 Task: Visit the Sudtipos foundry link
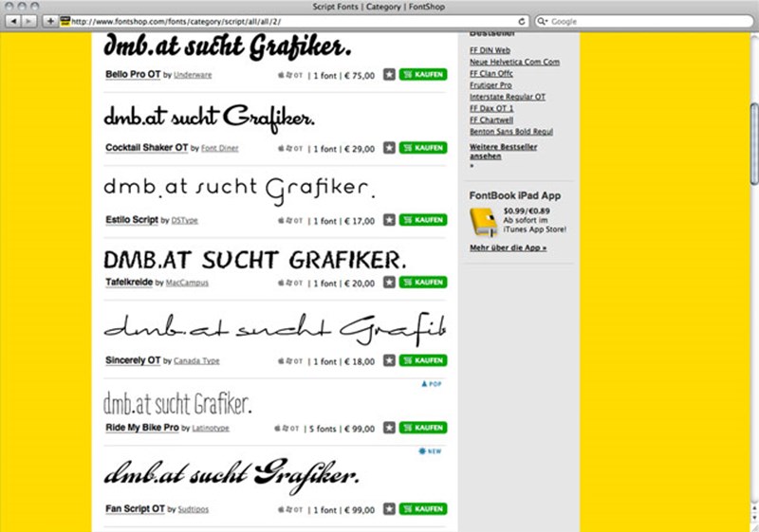pyautogui.click(x=194, y=509)
